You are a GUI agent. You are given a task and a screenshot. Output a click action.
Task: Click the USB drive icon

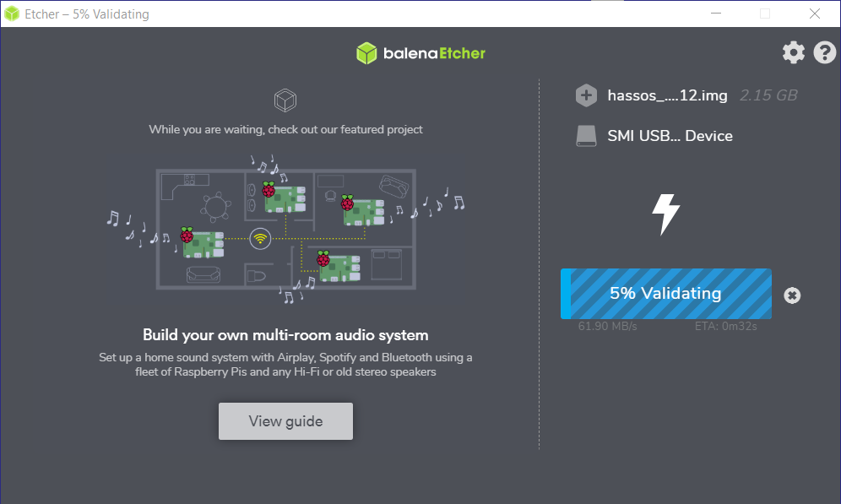[x=586, y=136]
